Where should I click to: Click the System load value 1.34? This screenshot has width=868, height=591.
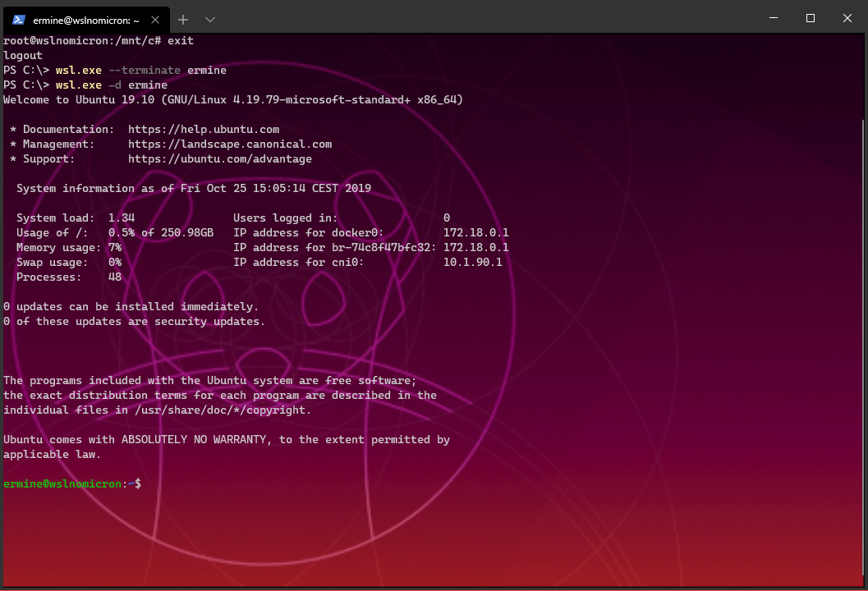pyautogui.click(x=120, y=218)
